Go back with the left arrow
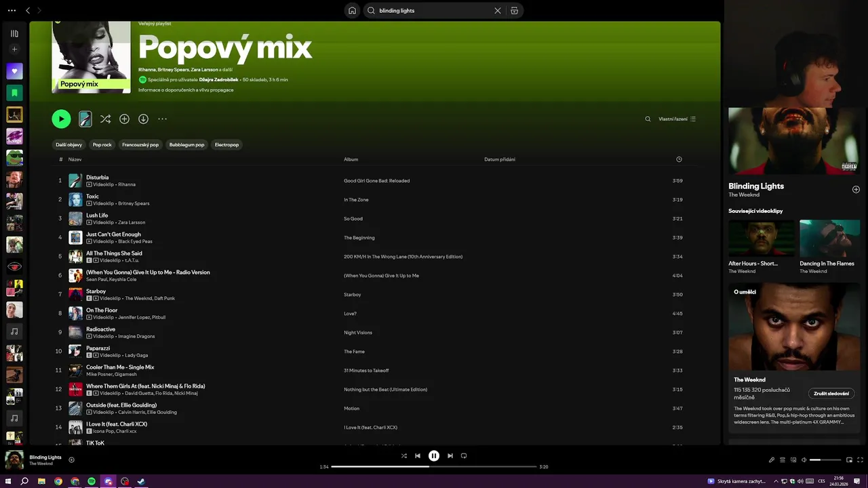Viewport: 868px width, 488px height. [x=28, y=11]
